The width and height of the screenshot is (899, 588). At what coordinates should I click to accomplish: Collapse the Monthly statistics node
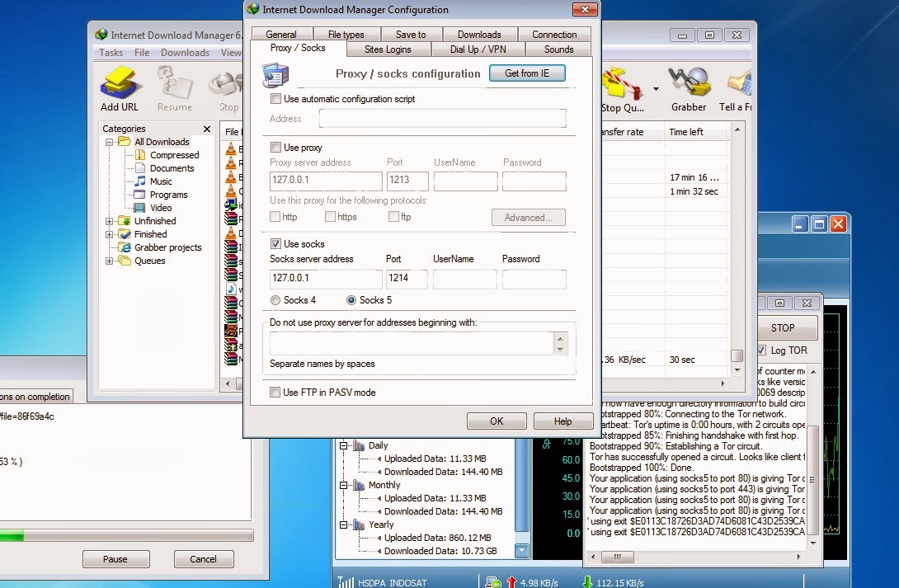point(343,485)
